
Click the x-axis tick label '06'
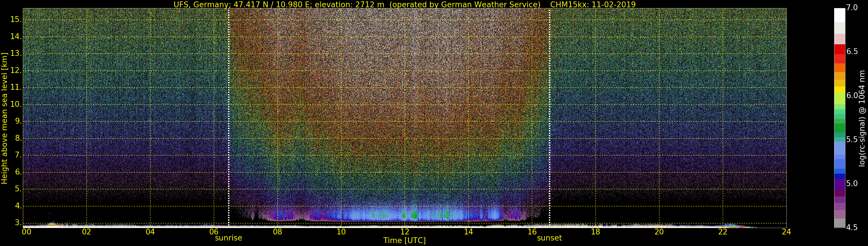pyautogui.click(x=214, y=232)
